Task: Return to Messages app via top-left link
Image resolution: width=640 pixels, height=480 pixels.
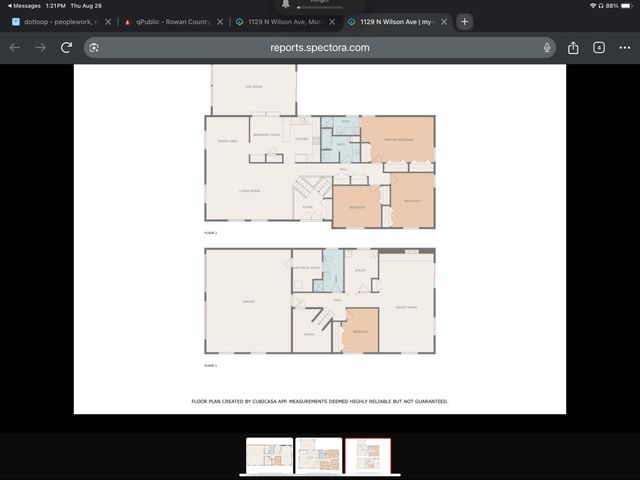Action: pyautogui.click(x=24, y=5)
